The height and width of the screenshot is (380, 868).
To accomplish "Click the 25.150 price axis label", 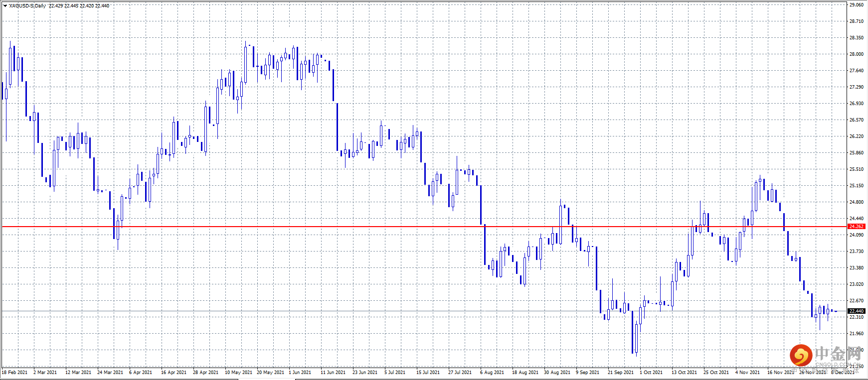I will [x=856, y=186].
